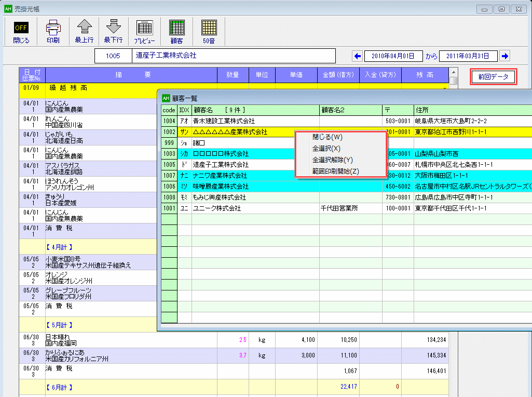
Task: Select customer □□□□□株式会社
Action: coord(221,153)
